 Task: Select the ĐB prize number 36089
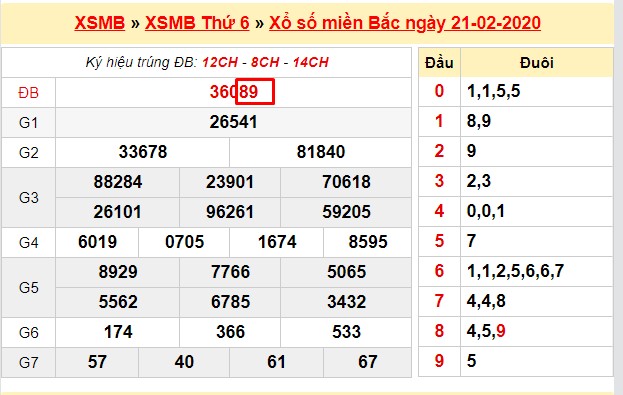[x=234, y=92]
